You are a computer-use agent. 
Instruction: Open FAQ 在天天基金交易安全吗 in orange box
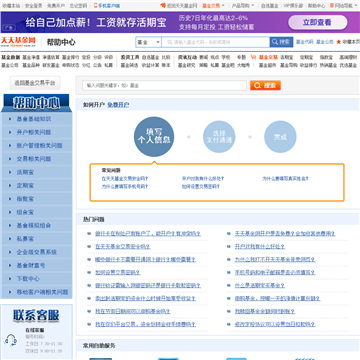125,178
